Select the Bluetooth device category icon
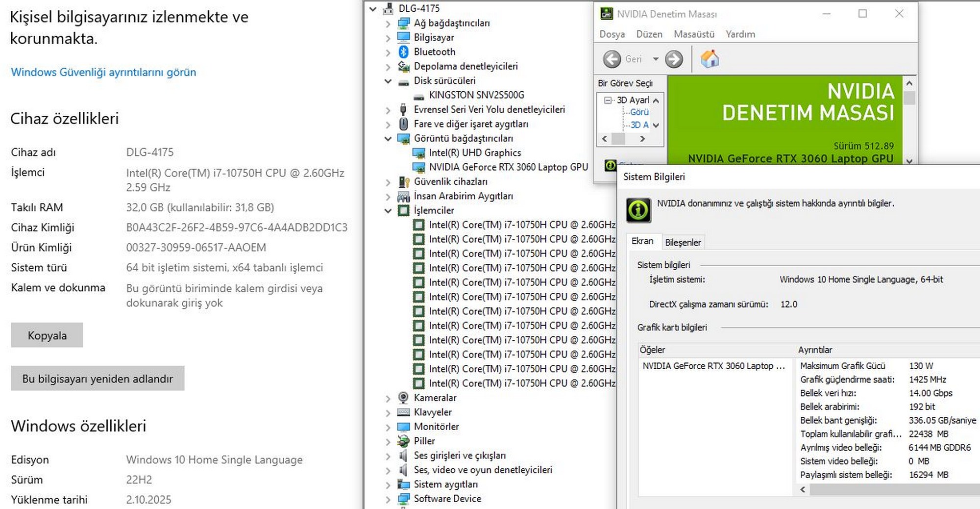The image size is (980, 509). 403,52
